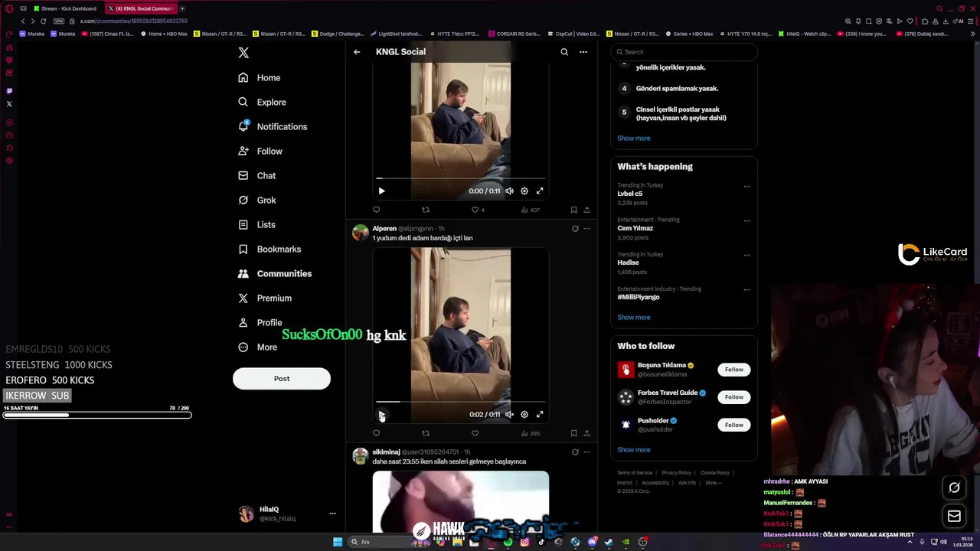The width and height of the screenshot is (980, 551).
Task: Open Discord from the taskbar
Action: [x=592, y=542]
